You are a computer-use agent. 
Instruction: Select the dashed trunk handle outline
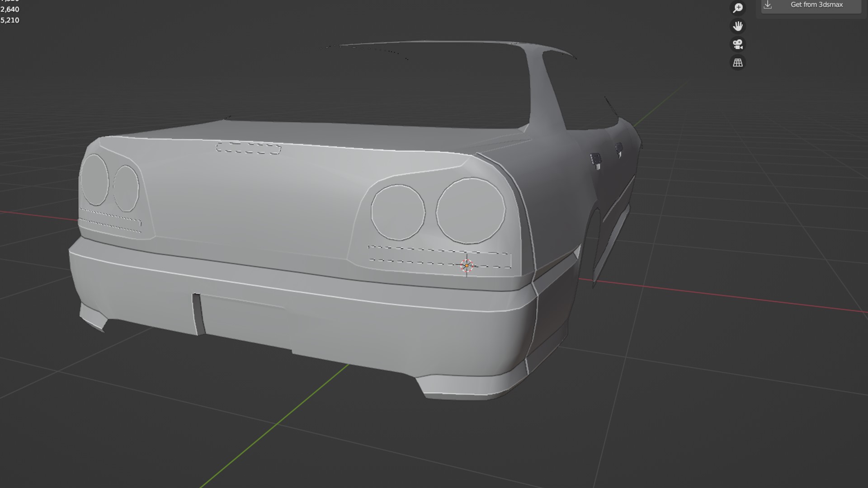click(248, 148)
